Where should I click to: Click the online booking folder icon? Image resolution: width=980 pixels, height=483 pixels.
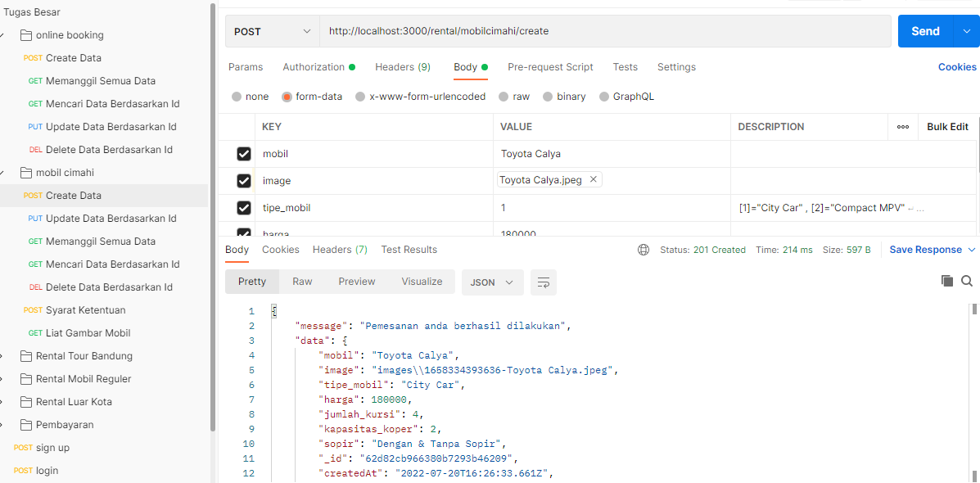tap(26, 35)
